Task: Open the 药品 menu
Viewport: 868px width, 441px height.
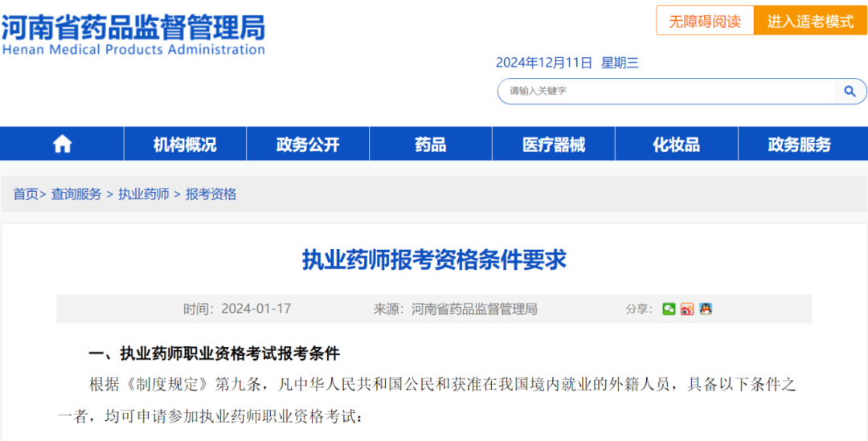Action: point(431,145)
